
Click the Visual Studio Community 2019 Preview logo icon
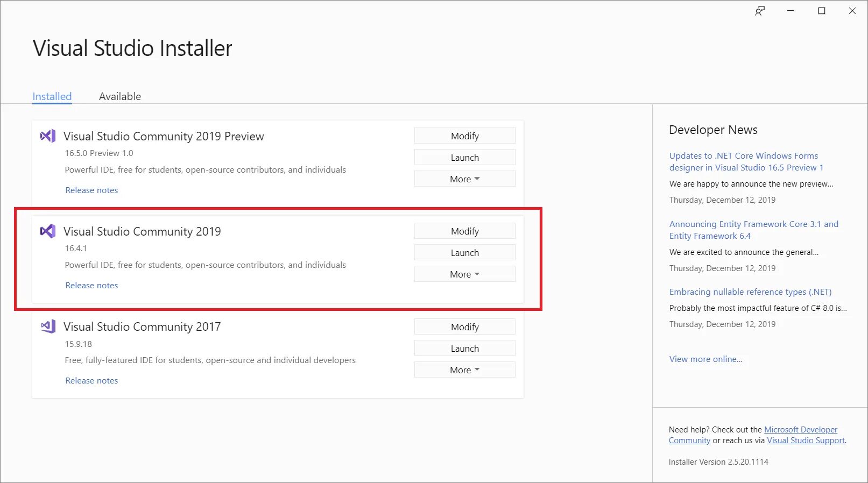(48, 136)
